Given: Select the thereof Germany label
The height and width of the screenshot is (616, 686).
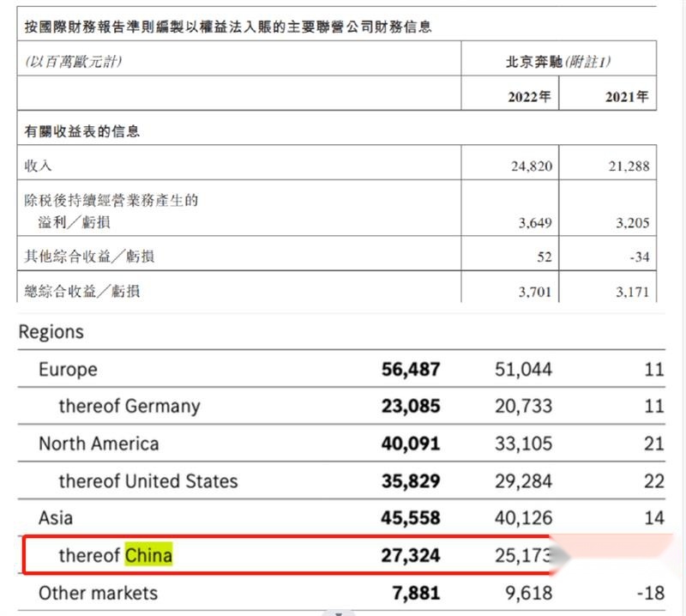Looking at the screenshot, I should tap(129, 407).
